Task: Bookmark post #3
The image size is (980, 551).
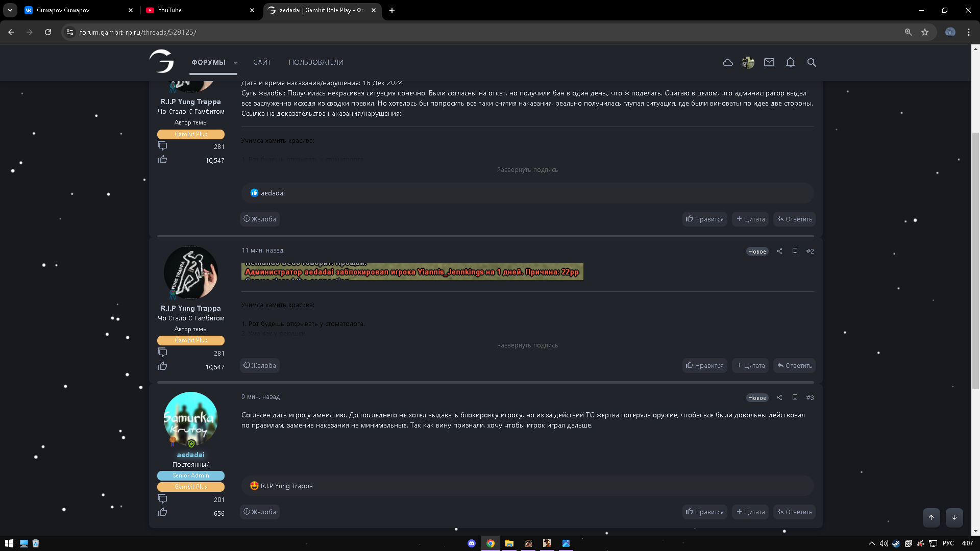Action: (795, 397)
